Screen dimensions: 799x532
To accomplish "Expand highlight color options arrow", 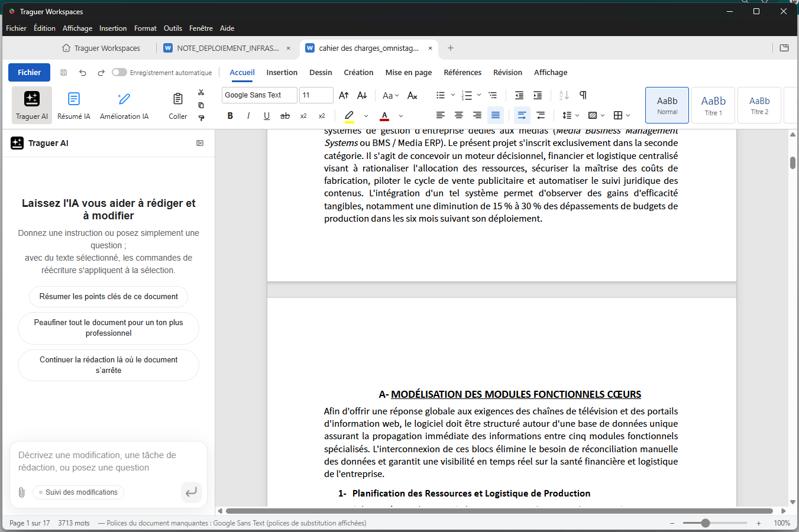I will coord(366,116).
